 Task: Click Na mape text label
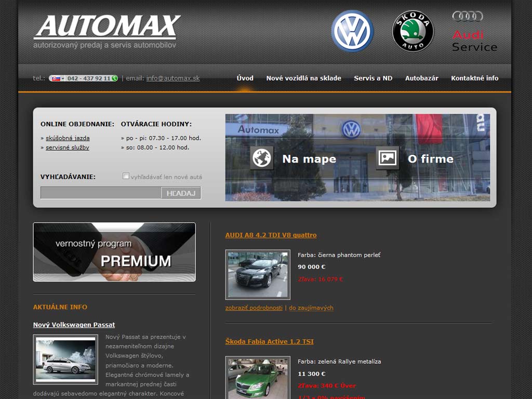pyautogui.click(x=309, y=159)
